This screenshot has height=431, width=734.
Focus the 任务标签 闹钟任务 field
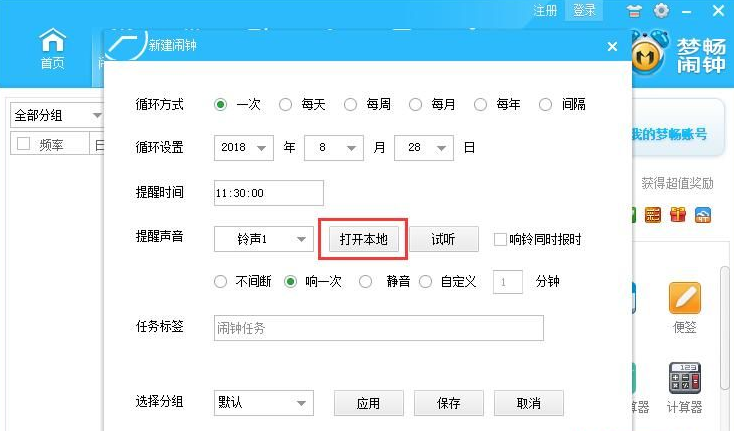379,328
